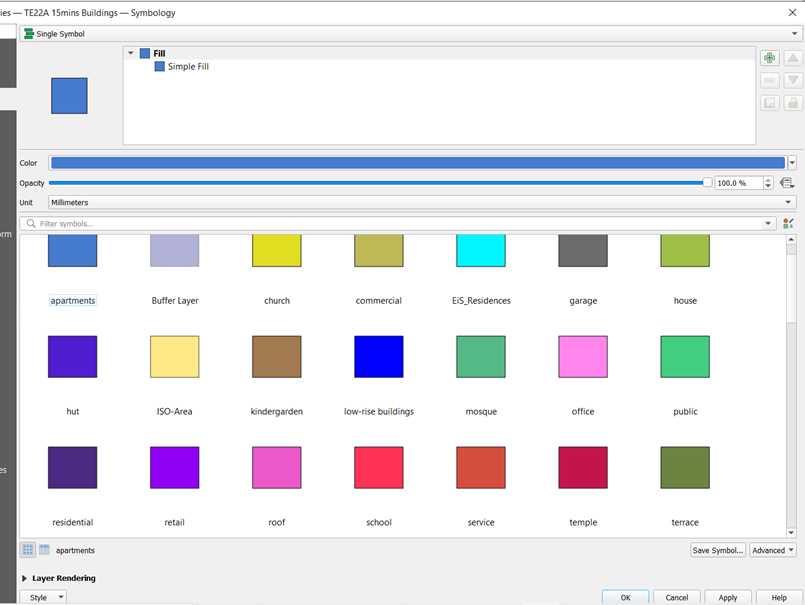This screenshot has width=805, height=605.
Task: Select Simple Fill in symbol layer tree
Action: point(188,67)
